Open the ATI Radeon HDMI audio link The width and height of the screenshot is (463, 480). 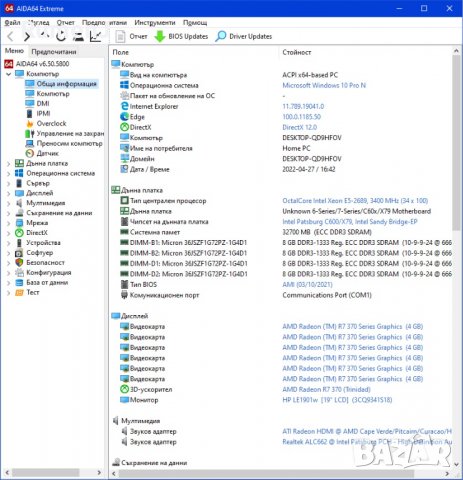click(367, 431)
